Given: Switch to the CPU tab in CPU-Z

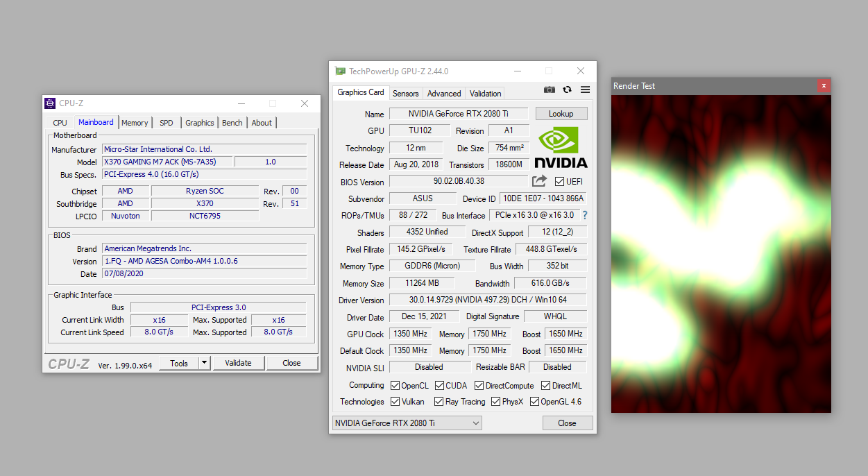Looking at the screenshot, I should click(x=60, y=123).
